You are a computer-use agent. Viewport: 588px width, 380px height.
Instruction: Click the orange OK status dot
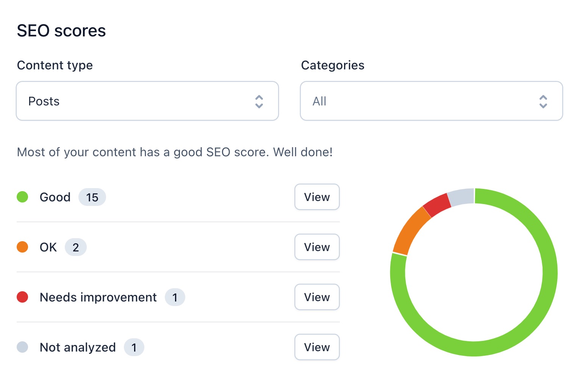tap(22, 247)
